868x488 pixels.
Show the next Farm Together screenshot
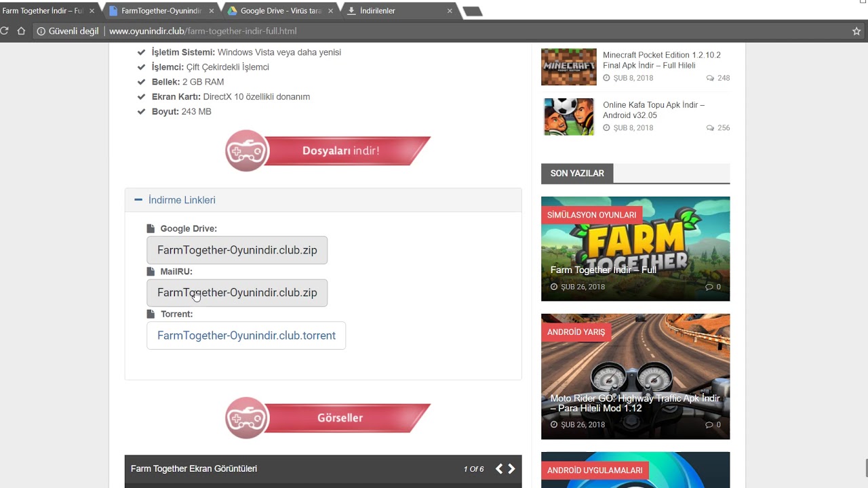(511, 469)
